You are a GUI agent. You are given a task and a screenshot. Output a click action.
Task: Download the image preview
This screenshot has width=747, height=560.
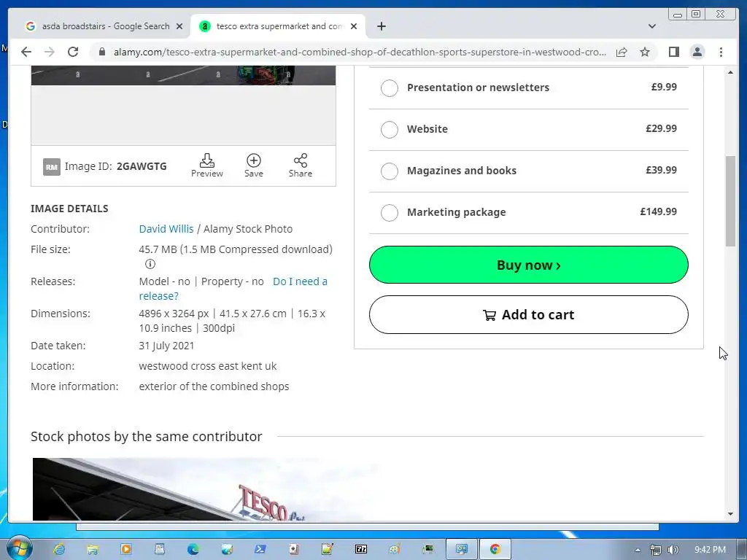coord(206,166)
